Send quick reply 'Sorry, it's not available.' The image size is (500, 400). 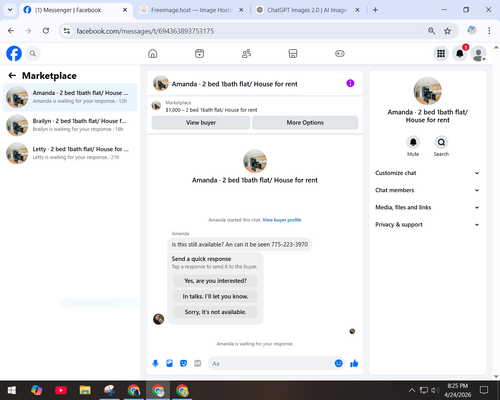tap(215, 312)
